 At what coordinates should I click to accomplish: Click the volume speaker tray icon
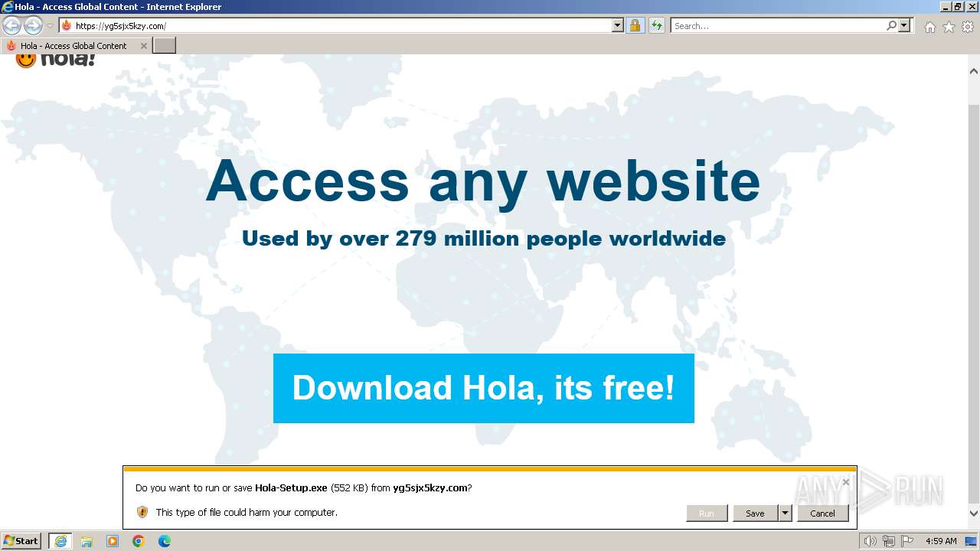(871, 541)
